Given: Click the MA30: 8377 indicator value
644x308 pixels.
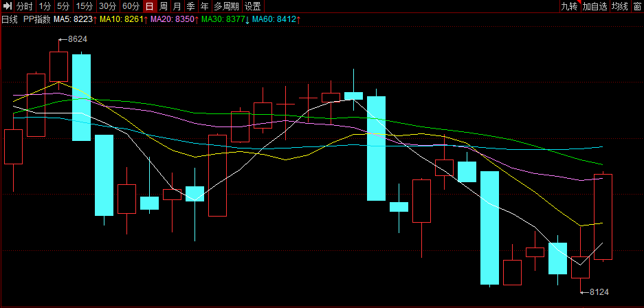Looking at the screenshot, I should 225,19.
